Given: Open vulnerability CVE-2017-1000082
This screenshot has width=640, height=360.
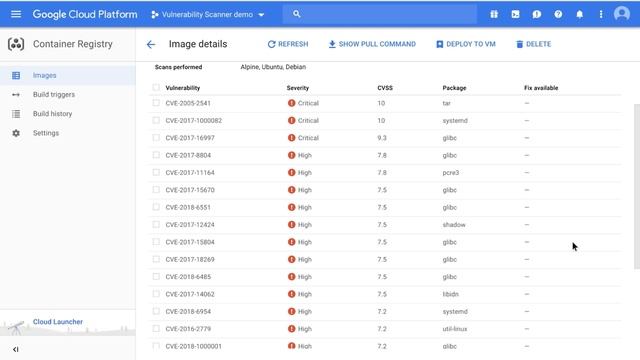Looking at the screenshot, I should 193,120.
